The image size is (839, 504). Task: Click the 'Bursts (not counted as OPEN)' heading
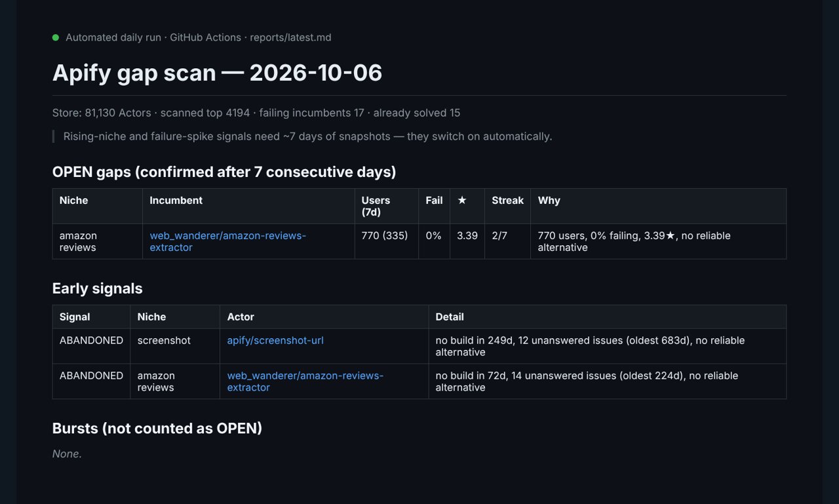[x=157, y=428]
